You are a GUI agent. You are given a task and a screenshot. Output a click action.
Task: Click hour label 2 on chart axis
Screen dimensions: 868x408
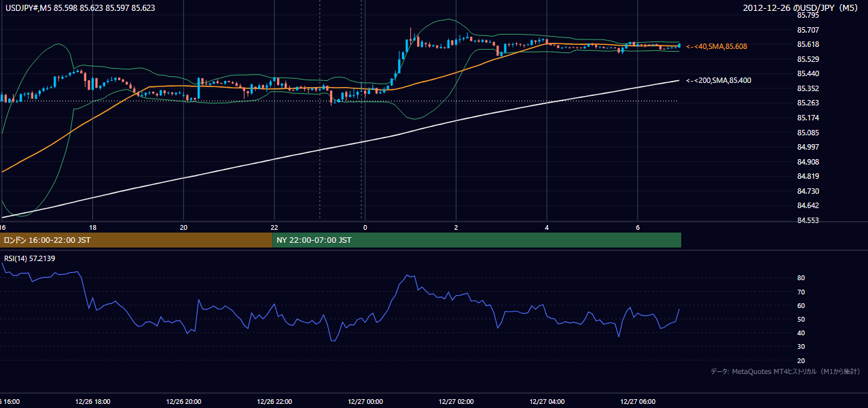pyautogui.click(x=456, y=227)
